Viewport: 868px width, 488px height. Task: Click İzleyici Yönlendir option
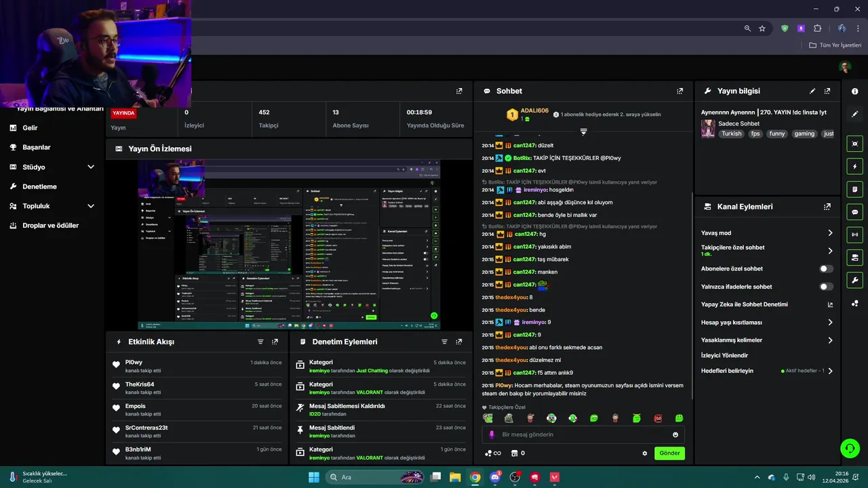[x=724, y=355]
